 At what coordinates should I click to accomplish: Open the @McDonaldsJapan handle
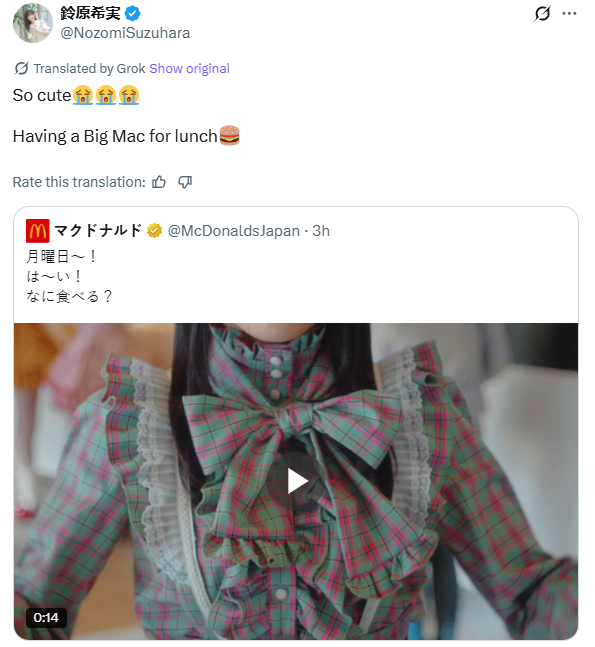point(234,231)
